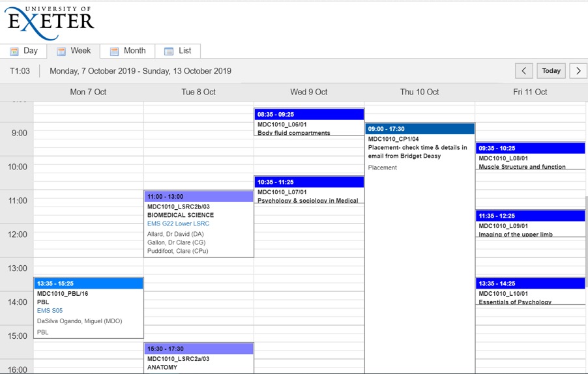Click the Week view calendar icon
588x374 pixels.
click(61, 51)
